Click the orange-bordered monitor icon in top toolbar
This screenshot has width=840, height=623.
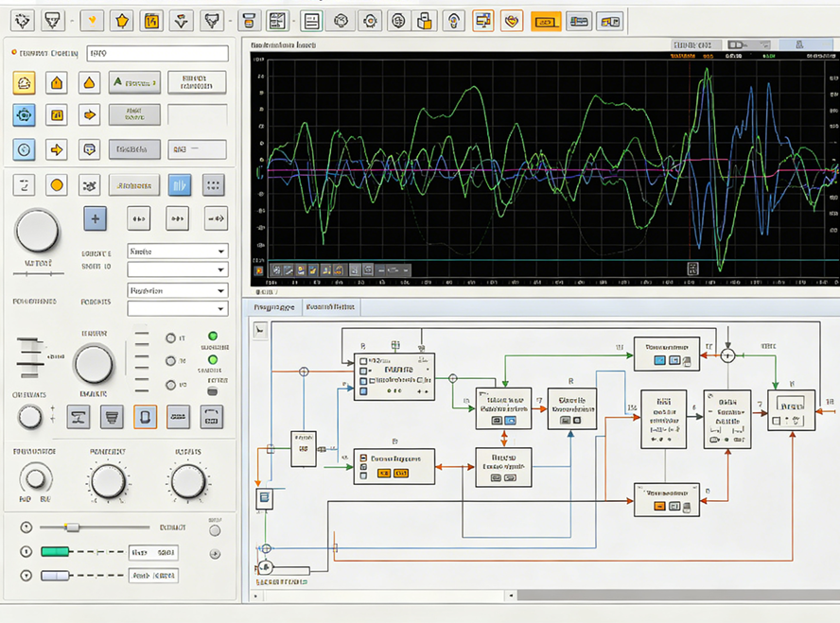click(483, 22)
